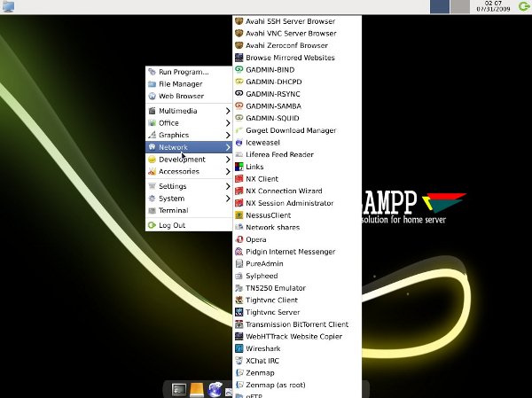Click the XChat IRC icon
The height and width of the screenshot is (398, 532).
[x=239, y=361]
